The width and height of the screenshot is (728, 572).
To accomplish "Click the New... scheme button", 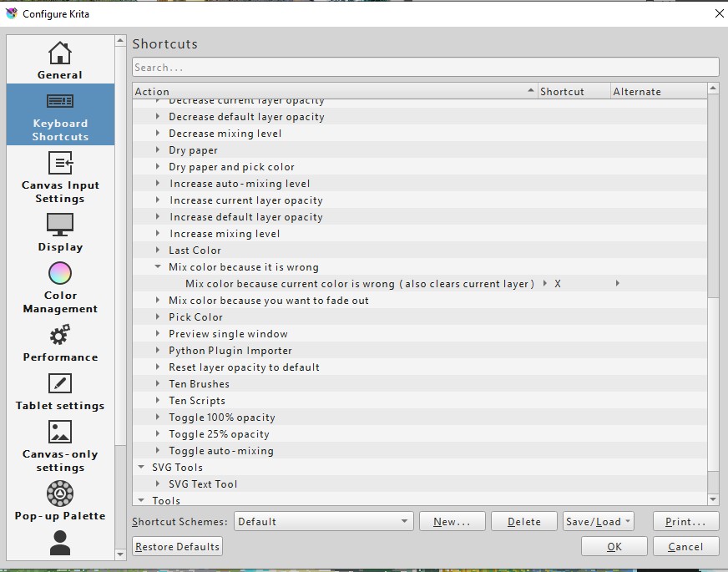I will pyautogui.click(x=452, y=521).
